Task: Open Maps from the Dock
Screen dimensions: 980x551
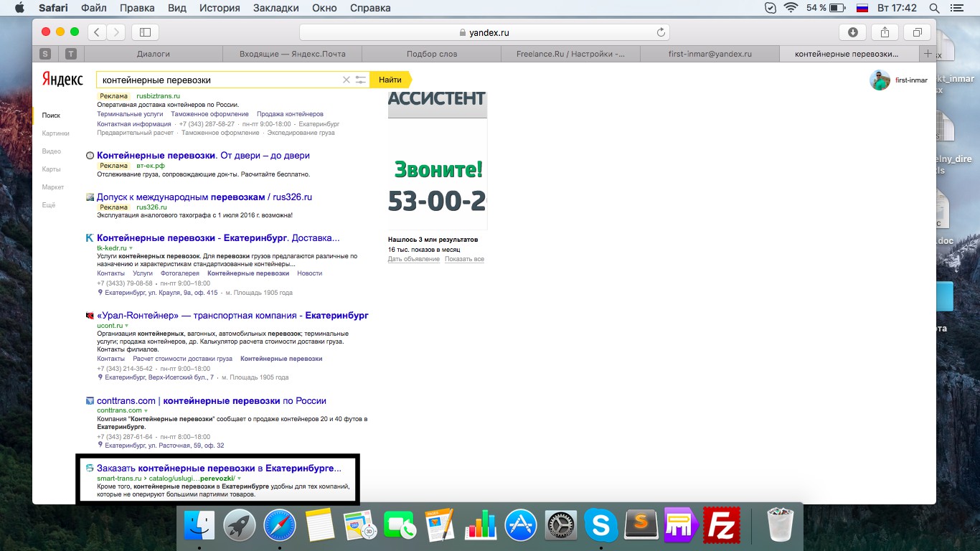Action: 359,525
